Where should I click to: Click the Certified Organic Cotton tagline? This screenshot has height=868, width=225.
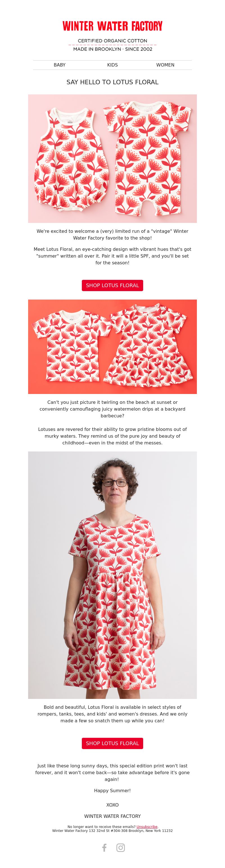point(112,41)
